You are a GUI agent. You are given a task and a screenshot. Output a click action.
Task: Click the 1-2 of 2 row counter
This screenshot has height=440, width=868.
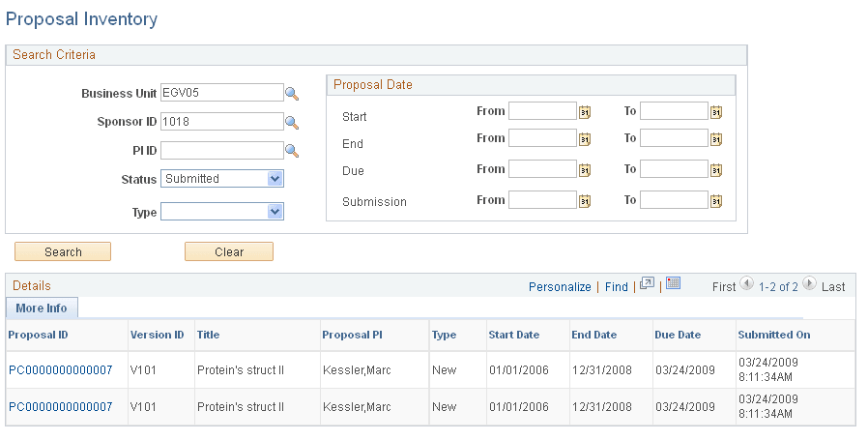click(x=778, y=287)
